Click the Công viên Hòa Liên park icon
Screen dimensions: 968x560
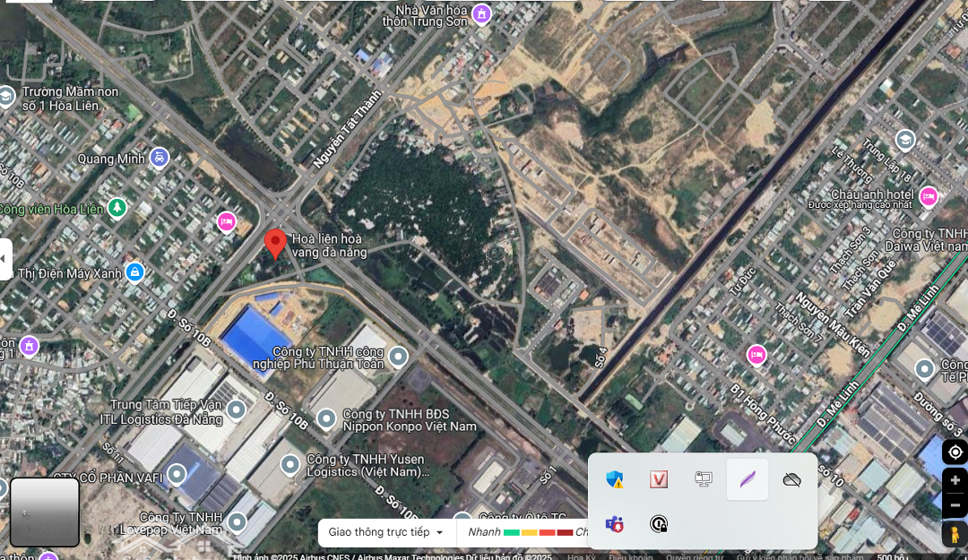[117, 208]
